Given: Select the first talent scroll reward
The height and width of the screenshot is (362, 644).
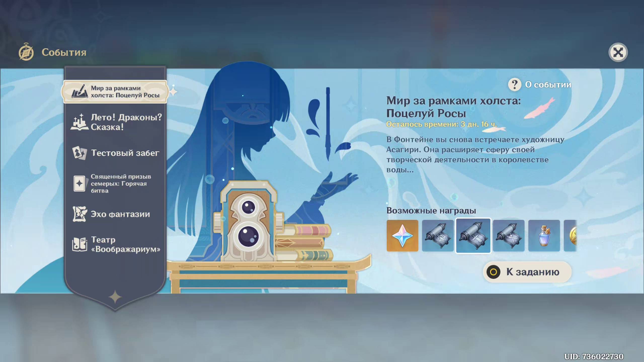Looking at the screenshot, I should point(438,236).
